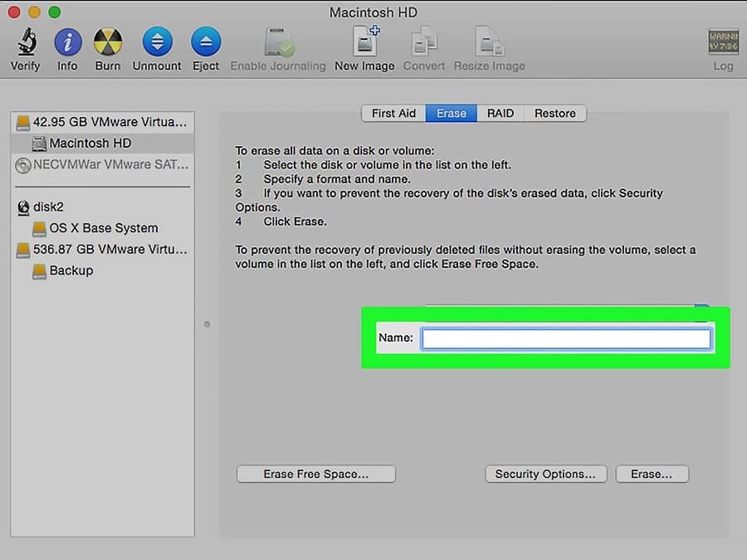This screenshot has width=747, height=560.
Task: Select the 42.95 GB VMware Virtual disk
Action: (102, 122)
